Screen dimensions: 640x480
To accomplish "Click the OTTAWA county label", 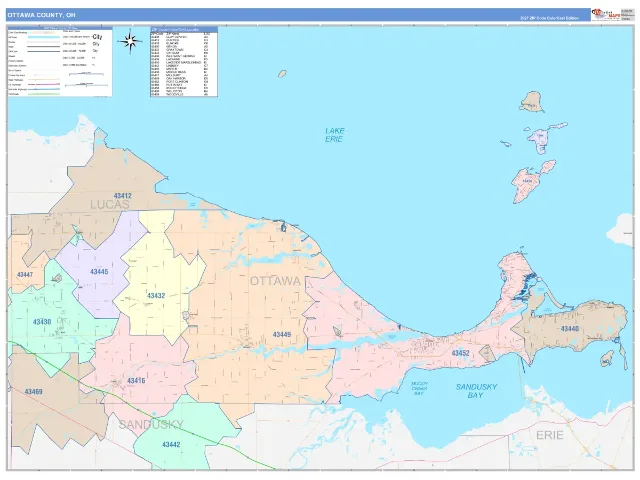I will click(x=275, y=281).
